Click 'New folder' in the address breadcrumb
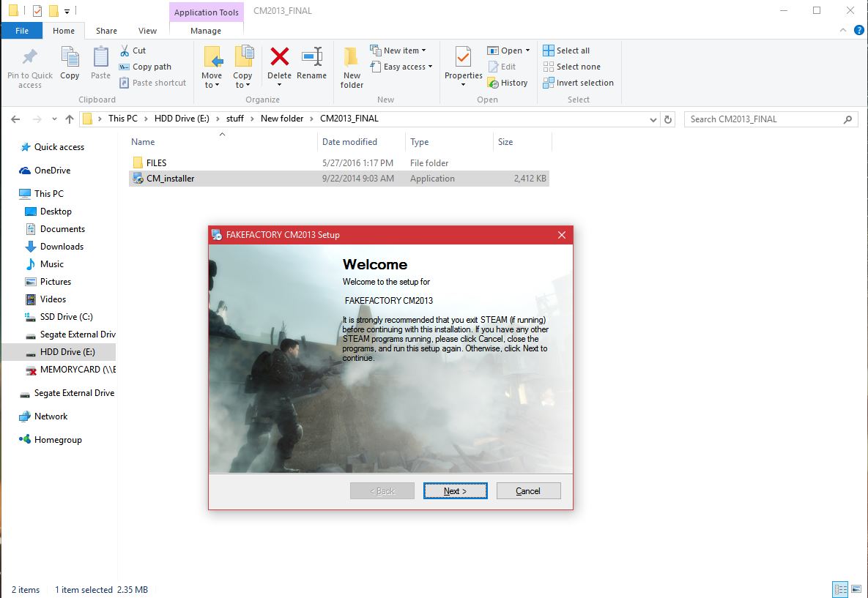The width and height of the screenshot is (868, 598). coord(282,119)
